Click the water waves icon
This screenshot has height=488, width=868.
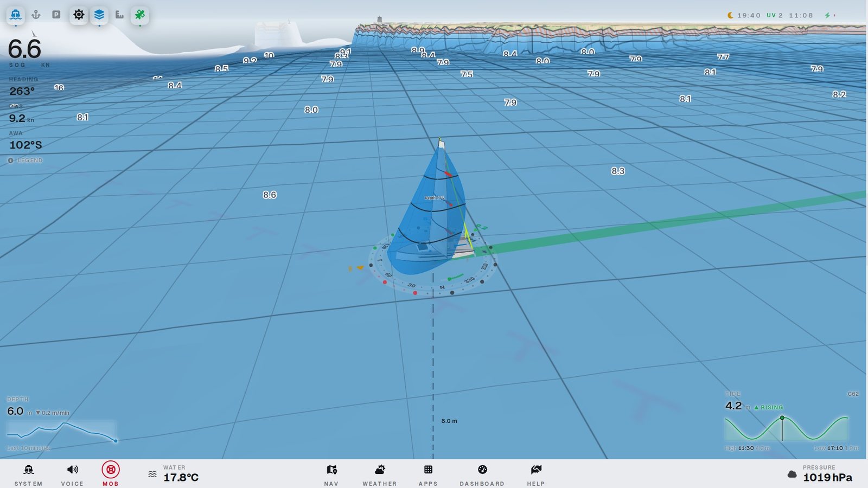[x=152, y=474]
